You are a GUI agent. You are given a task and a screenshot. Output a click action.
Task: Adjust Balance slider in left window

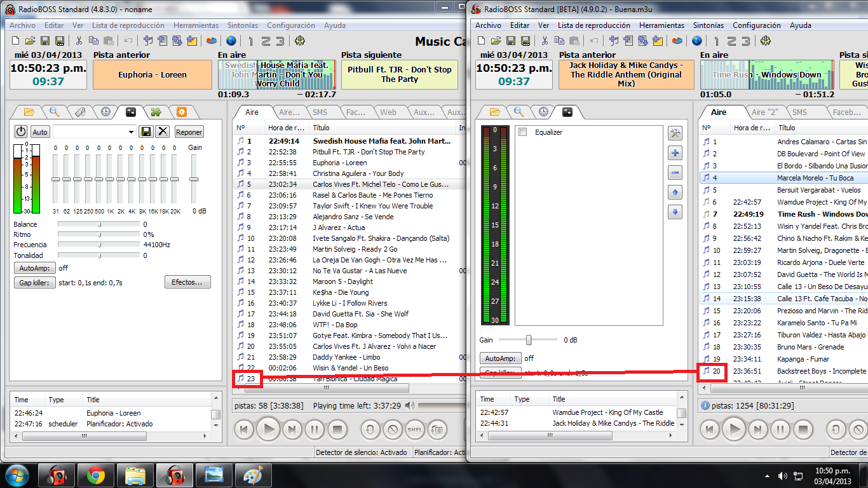(98, 224)
